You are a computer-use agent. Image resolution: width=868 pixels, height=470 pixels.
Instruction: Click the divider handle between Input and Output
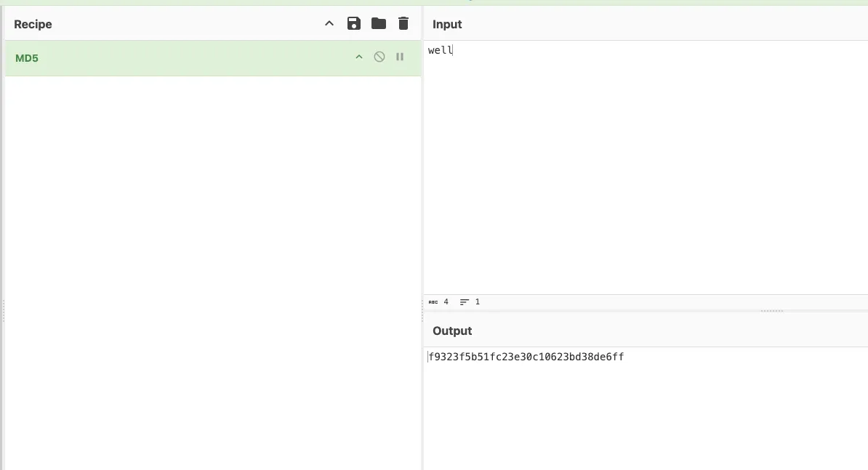[771, 311]
